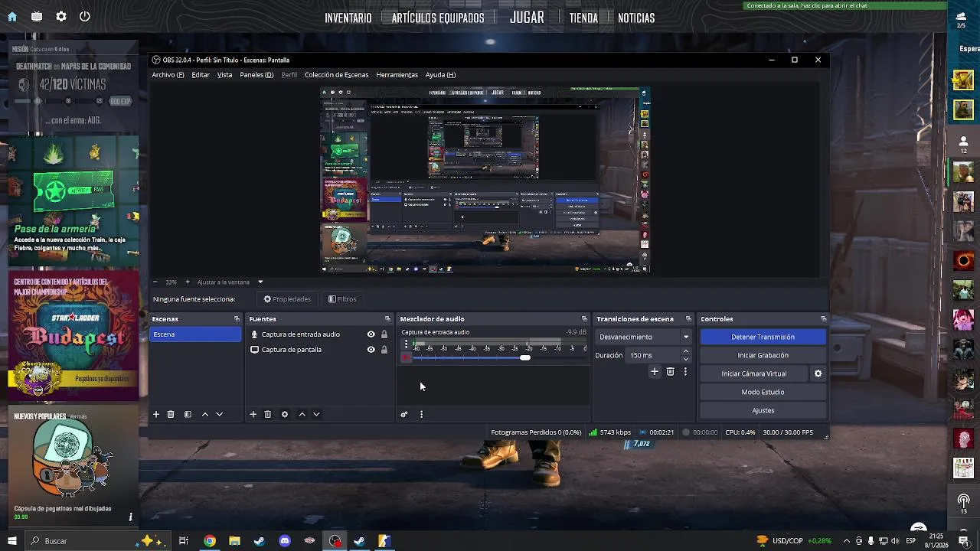Viewport: 980px width, 551px height.
Task: Delete scene transition trash icon
Action: 670,371
